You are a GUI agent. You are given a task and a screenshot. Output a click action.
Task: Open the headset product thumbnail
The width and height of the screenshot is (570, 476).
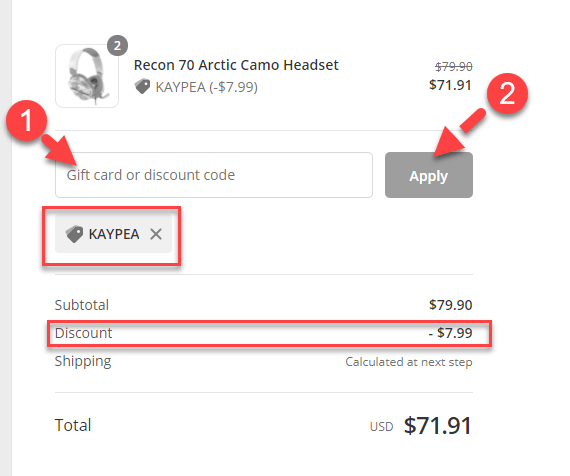pos(87,76)
